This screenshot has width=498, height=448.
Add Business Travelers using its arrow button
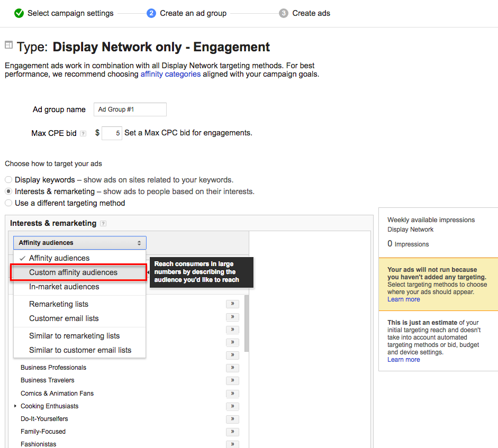click(232, 380)
